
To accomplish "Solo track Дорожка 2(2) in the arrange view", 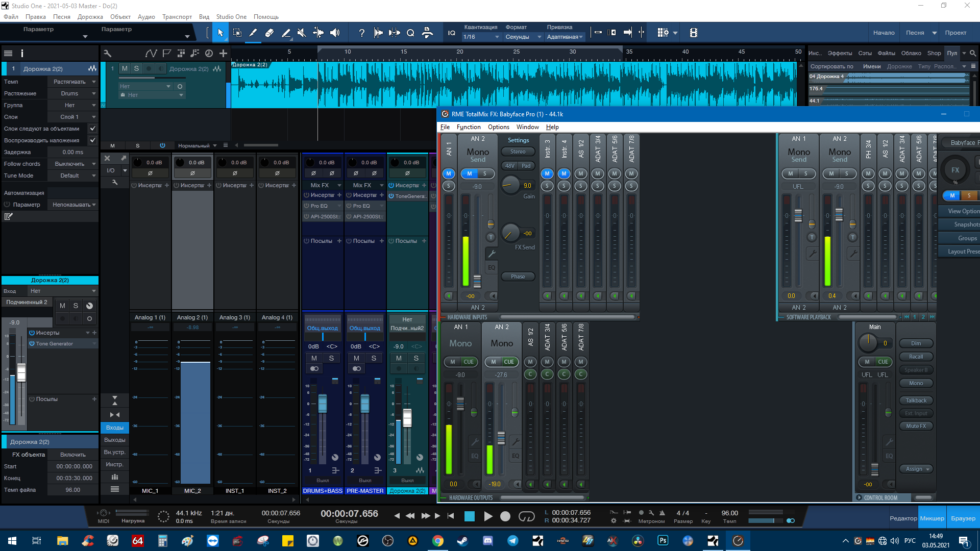I will [136, 68].
